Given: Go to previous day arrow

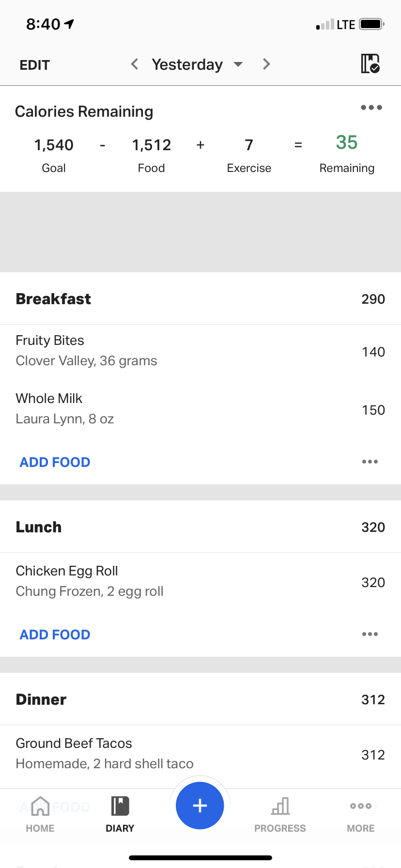Looking at the screenshot, I should pyautogui.click(x=135, y=64).
